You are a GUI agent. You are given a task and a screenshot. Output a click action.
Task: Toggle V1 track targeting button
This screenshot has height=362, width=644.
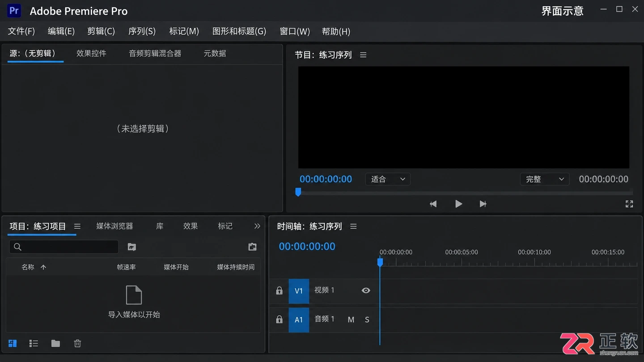coord(299,291)
